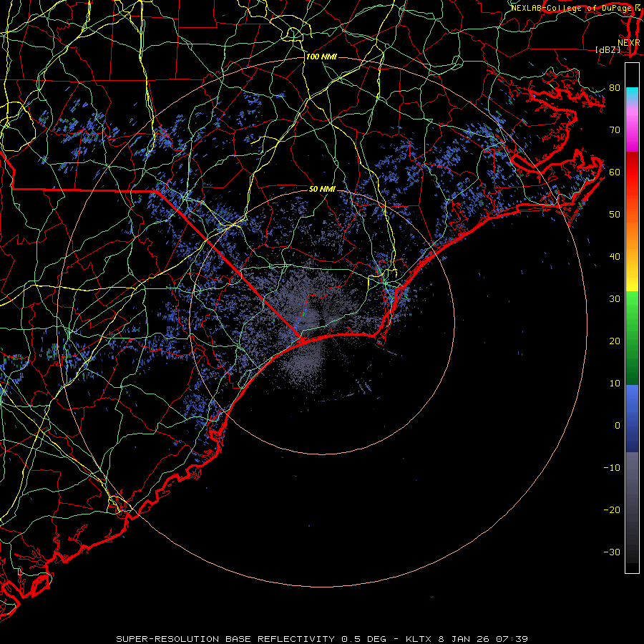This screenshot has height=644, width=644.
Task: Click the [dBZ] unit label
Action: click(608, 49)
